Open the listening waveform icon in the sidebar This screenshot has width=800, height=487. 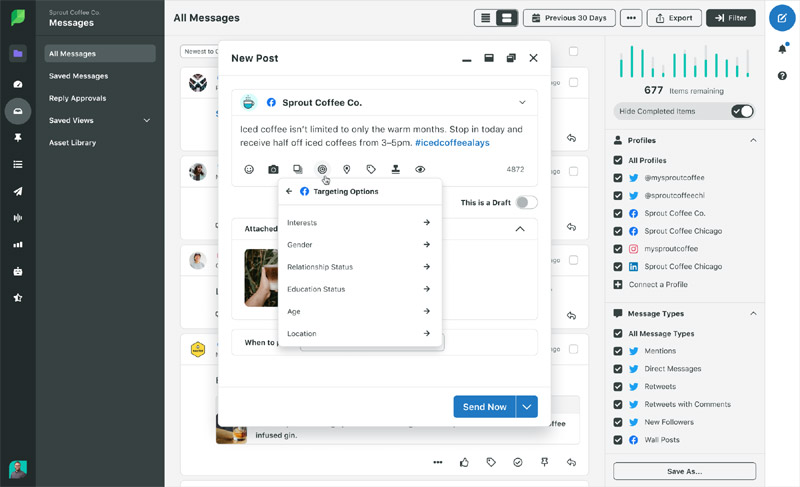tap(18, 218)
